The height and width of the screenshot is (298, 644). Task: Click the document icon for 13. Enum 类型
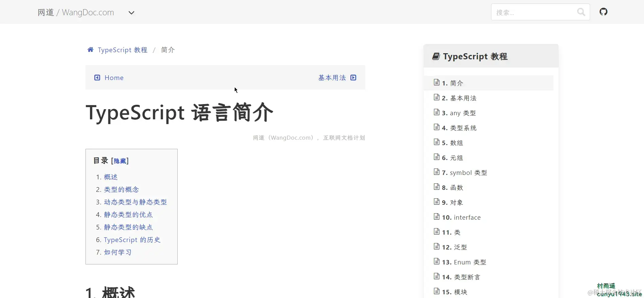point(437,261)
